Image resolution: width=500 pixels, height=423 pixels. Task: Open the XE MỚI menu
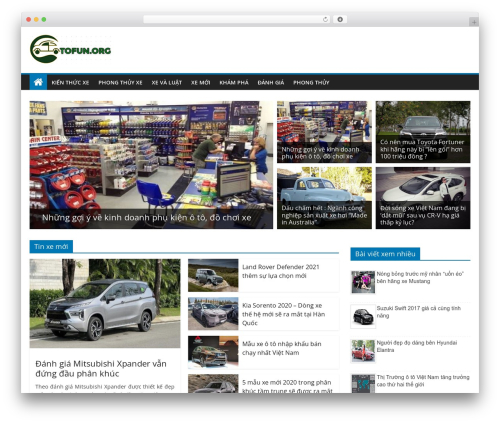[x=201, y=82]
